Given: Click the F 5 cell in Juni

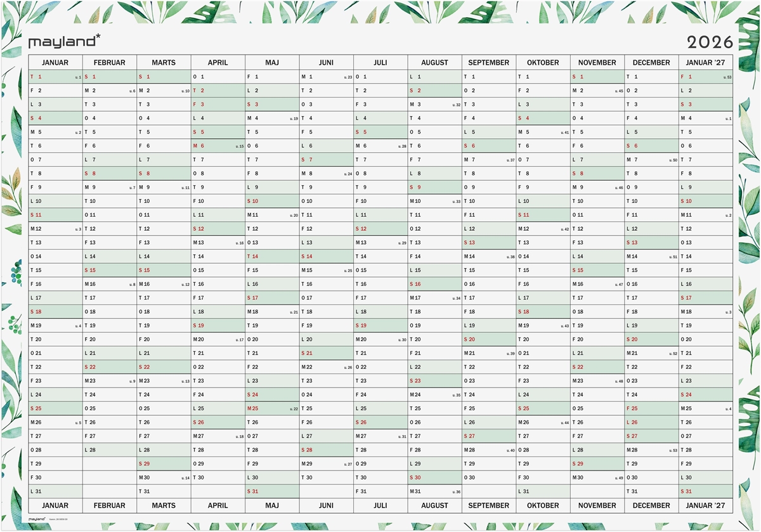Looking at the screenshot, I should click(326, 133).
